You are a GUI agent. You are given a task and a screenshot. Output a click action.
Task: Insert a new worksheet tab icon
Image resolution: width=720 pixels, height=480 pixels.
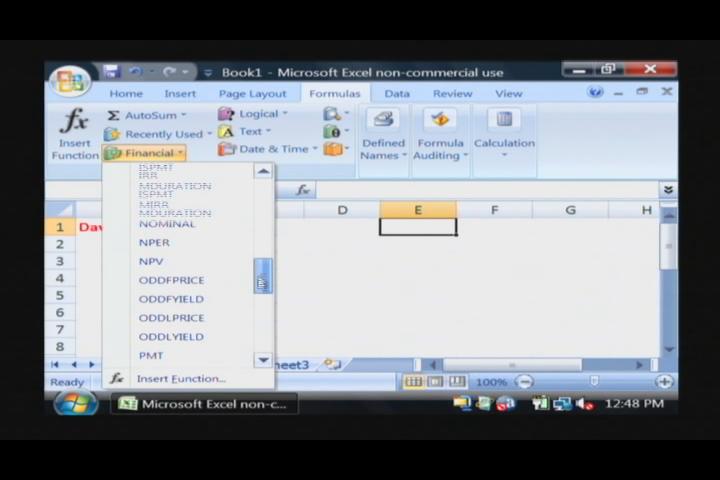coord(332,365)
